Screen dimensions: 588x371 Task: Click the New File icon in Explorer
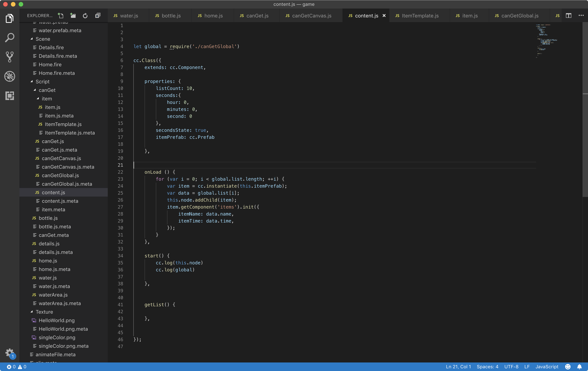(60, 16)
